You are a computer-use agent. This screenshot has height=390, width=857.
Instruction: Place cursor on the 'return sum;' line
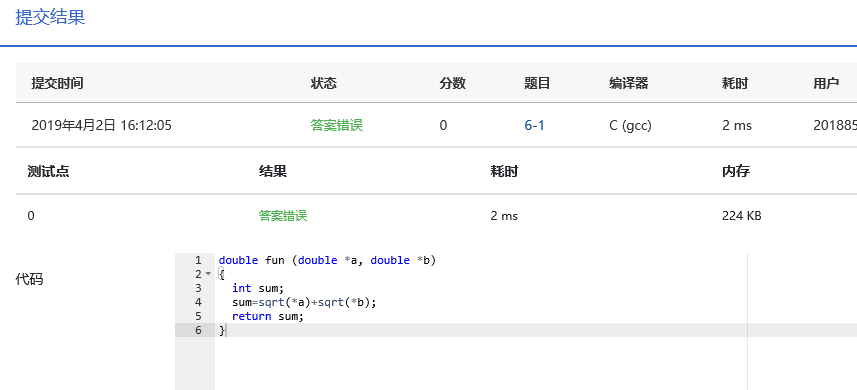(x=267, y=316)
